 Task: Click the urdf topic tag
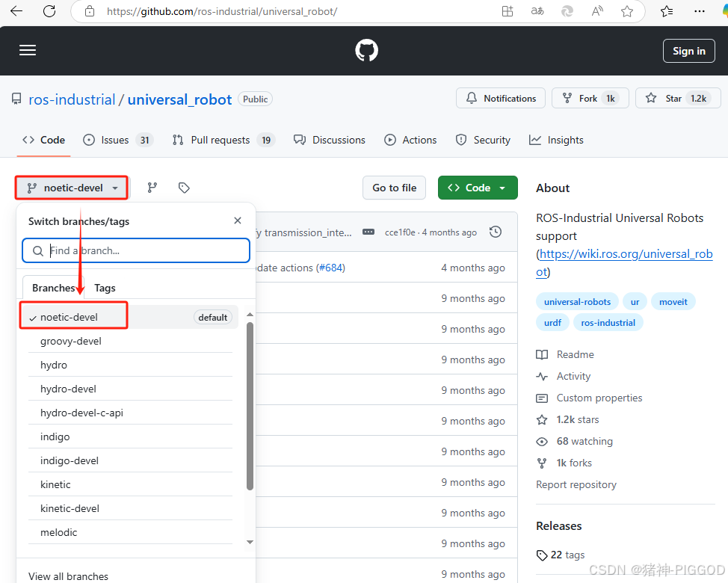[x=552, y=323]
